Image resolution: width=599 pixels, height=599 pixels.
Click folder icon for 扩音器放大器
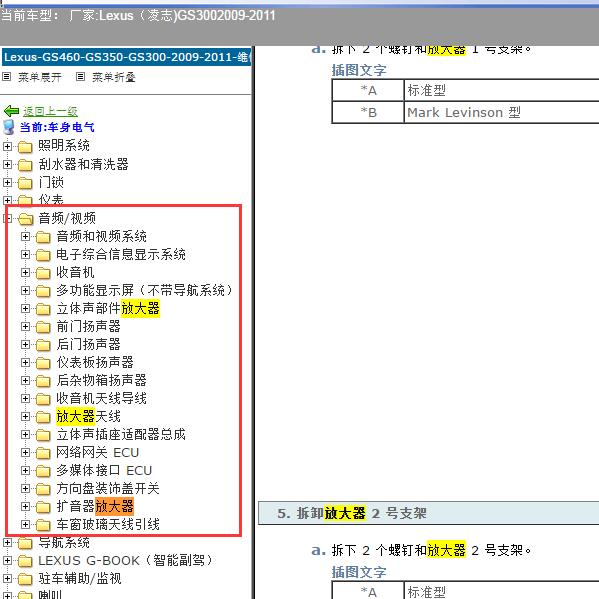pyautogui.click(x=43, y=507)
